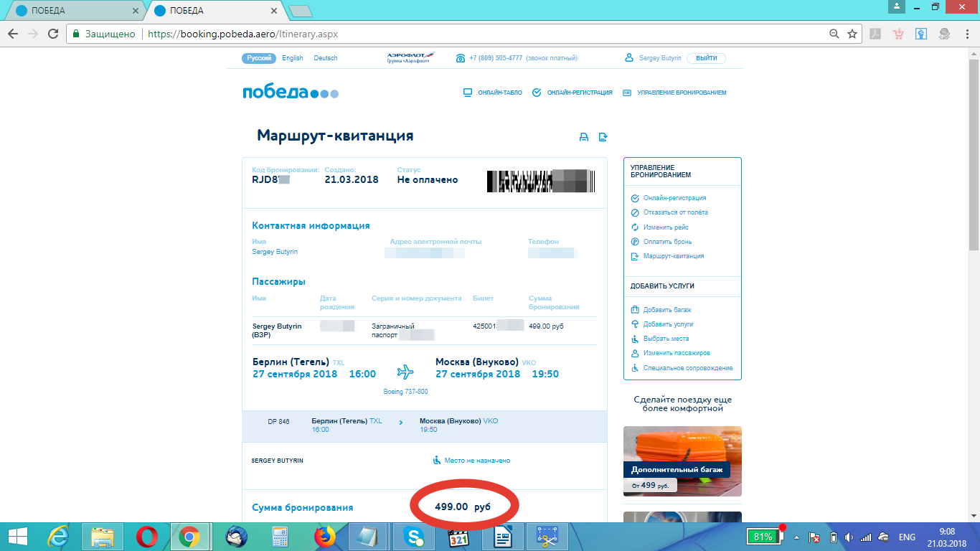Open File Explorer from the taskbar
This screenshot has height=551, width=980.
pyautogui.click(x=103, y=537)
